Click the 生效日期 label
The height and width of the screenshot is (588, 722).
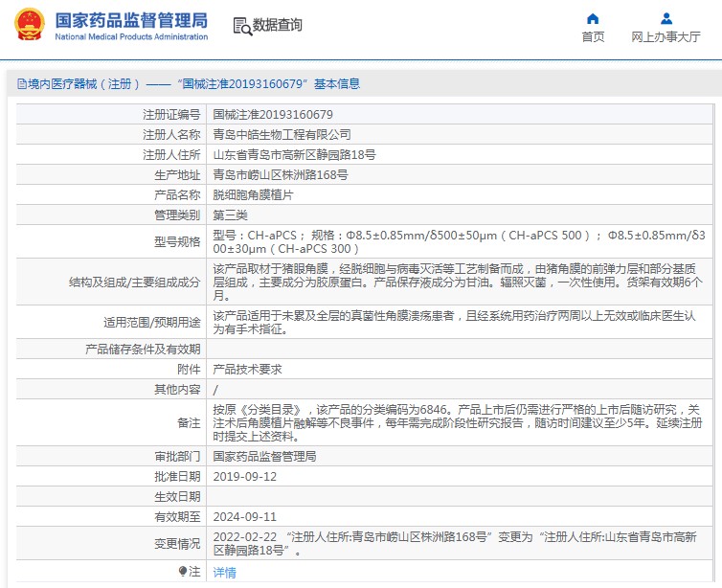(177, 497)
